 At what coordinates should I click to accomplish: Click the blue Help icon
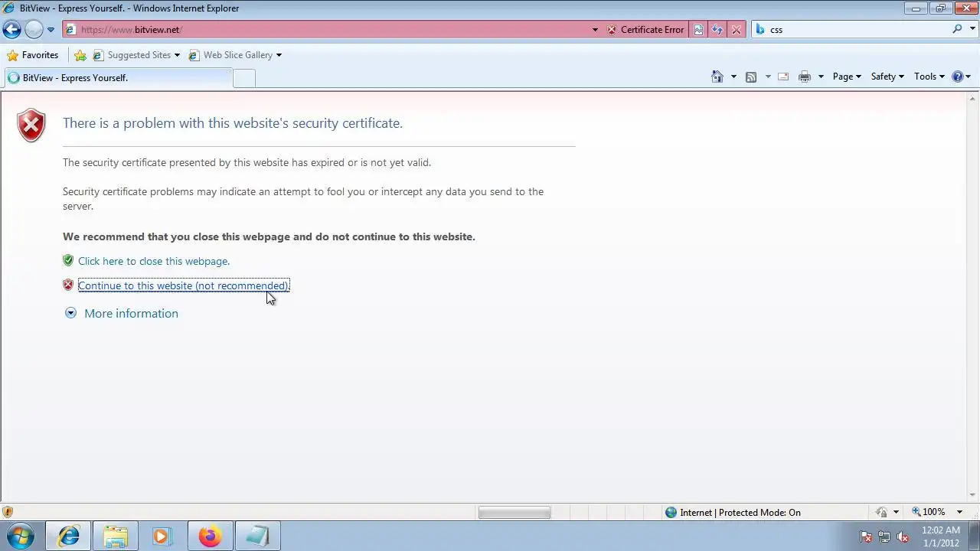[x=957, y=77]
